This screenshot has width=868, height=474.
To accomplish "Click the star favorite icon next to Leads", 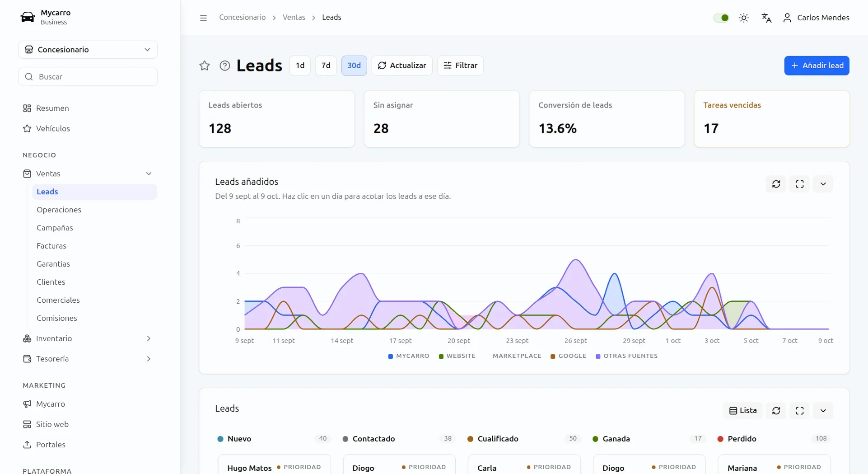I will 205,66.
